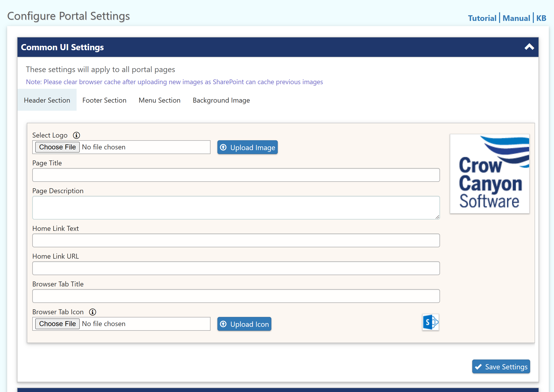Click the Home Link URL input field
Viewport: 554px width, 392px height.
pos(236,268)
